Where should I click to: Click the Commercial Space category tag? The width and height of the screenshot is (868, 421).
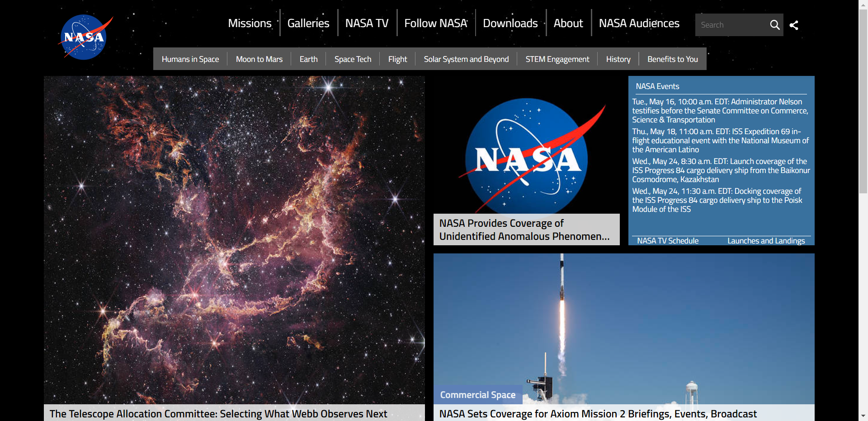pyautogui.click(x=478, y=395)
